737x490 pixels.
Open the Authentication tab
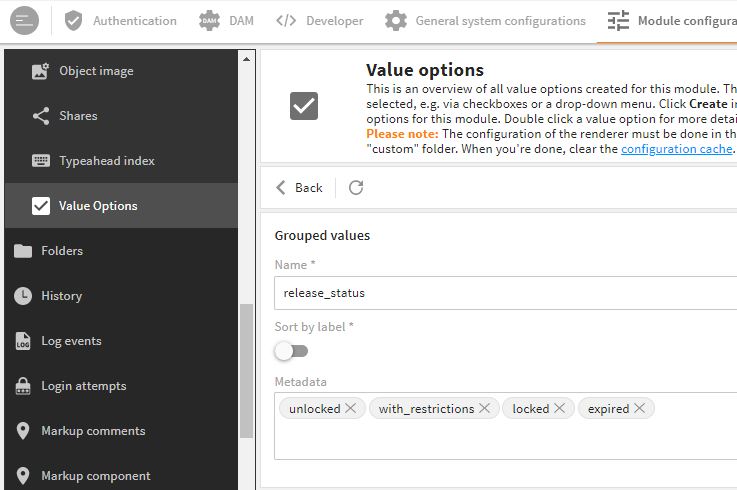point(120,21)
